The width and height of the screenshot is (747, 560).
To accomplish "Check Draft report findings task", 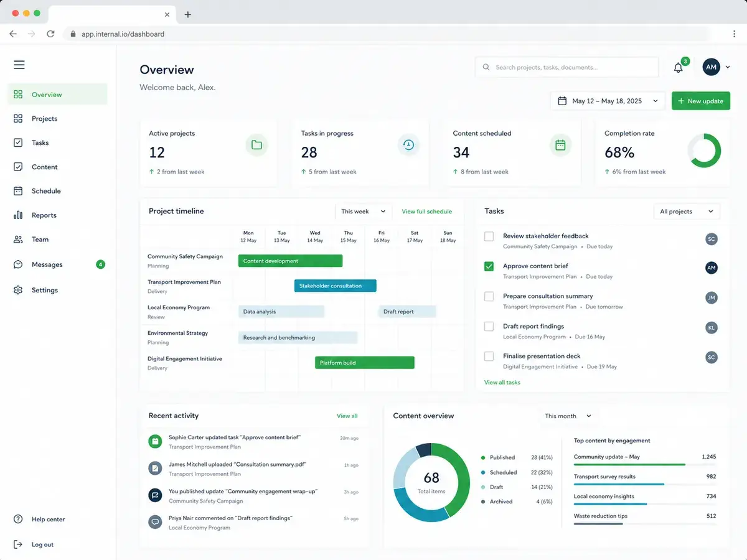I will tap(489, 326).
